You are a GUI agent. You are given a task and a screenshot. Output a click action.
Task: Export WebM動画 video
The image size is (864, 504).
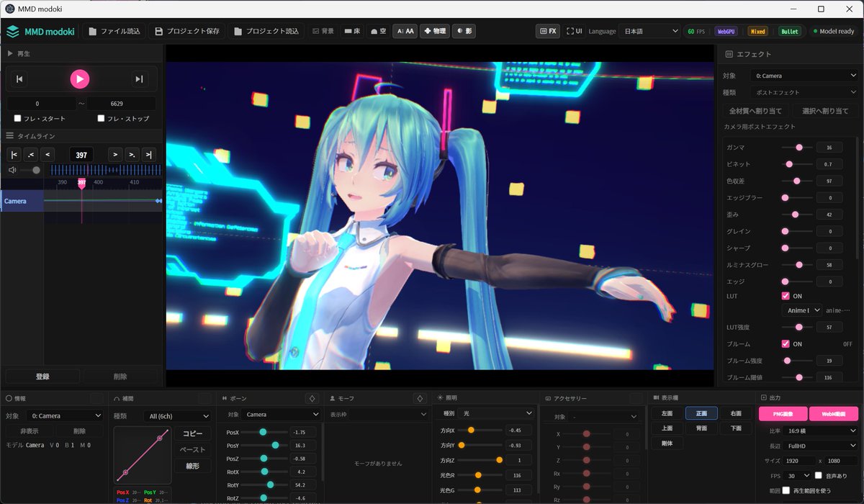click(834, 413)
